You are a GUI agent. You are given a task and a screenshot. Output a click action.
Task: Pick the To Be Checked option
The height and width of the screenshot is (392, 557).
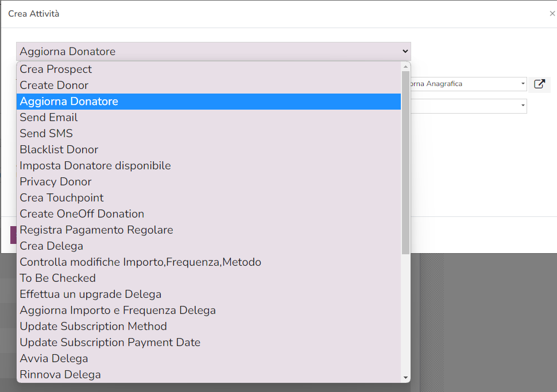(58, 278)
